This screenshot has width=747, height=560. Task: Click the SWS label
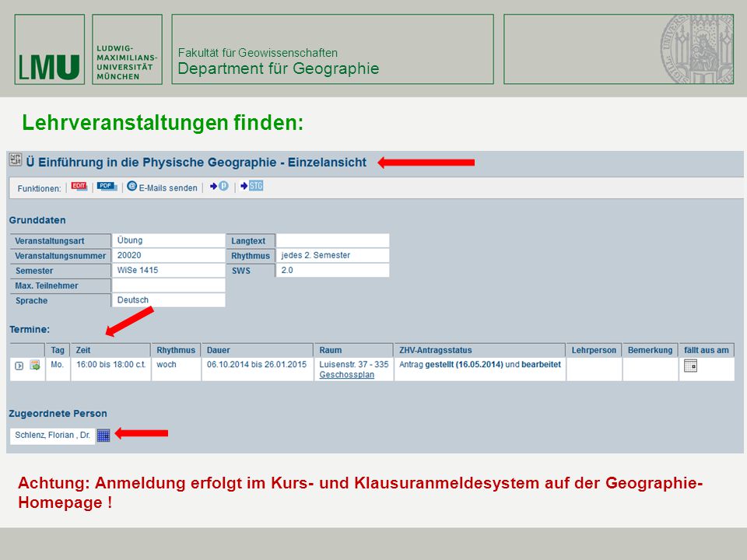241,271
